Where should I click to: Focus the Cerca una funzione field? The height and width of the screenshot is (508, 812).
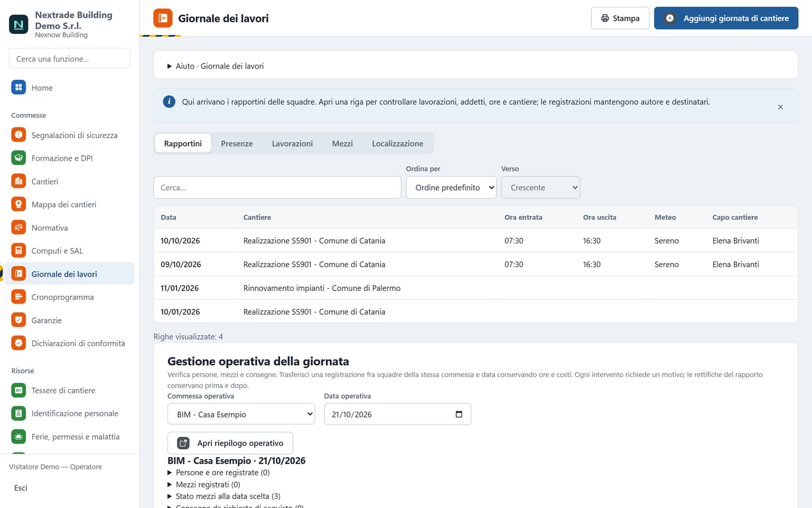coord(70,58)
